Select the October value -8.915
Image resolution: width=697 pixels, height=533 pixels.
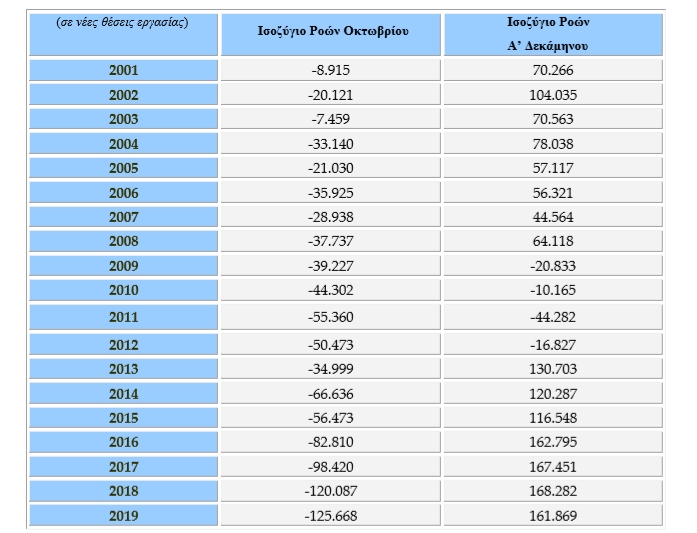330,71
